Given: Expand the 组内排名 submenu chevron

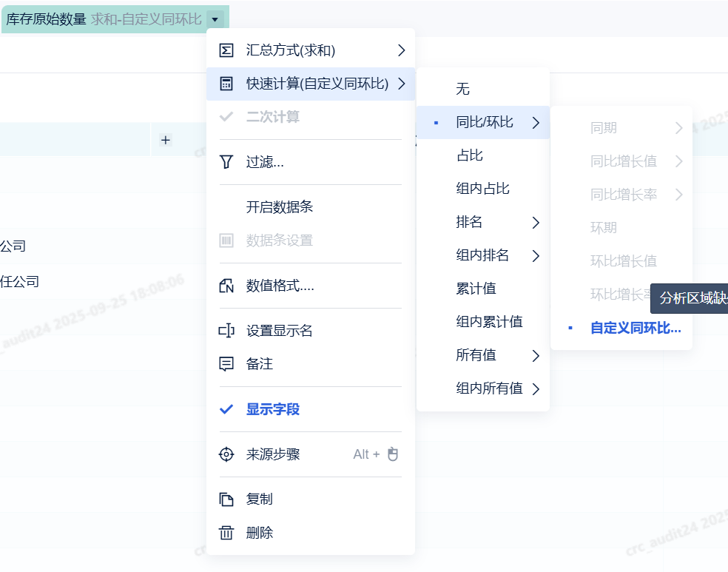Looking at the screenshot, I should click(536, 256).
